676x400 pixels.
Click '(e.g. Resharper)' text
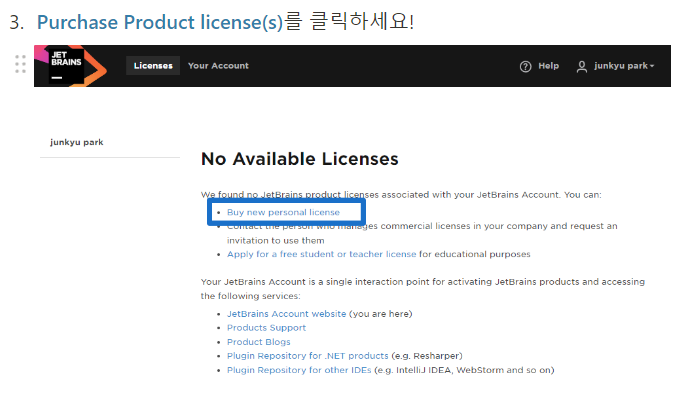tap(427, 356)
